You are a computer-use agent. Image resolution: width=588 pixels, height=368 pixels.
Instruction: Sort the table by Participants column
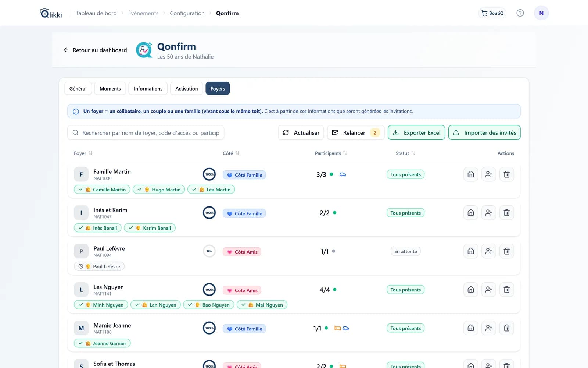[x=331, y=153]
